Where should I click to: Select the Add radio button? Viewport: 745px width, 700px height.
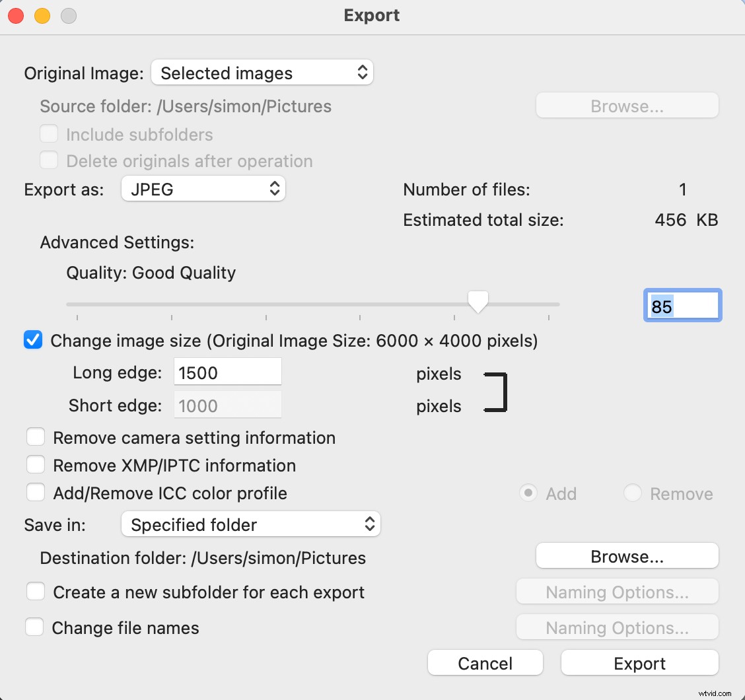(x=528, y=493)
